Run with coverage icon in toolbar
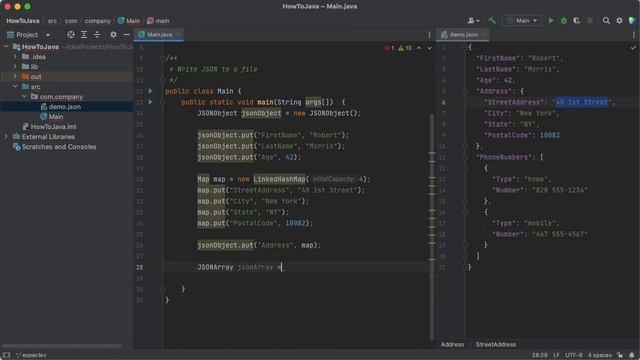The image size is (640, 360). point(577,20)
